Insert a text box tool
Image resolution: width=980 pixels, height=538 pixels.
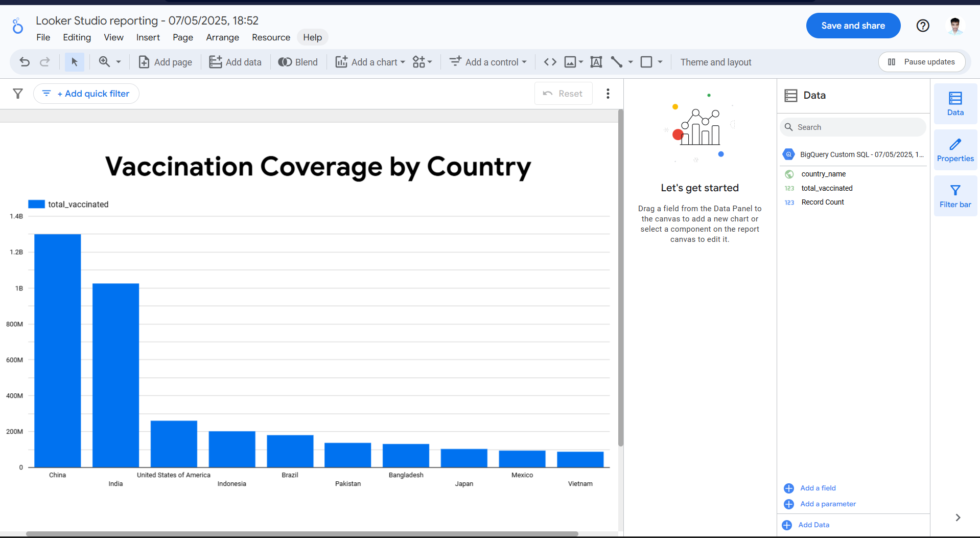click(x=596, y=62)
